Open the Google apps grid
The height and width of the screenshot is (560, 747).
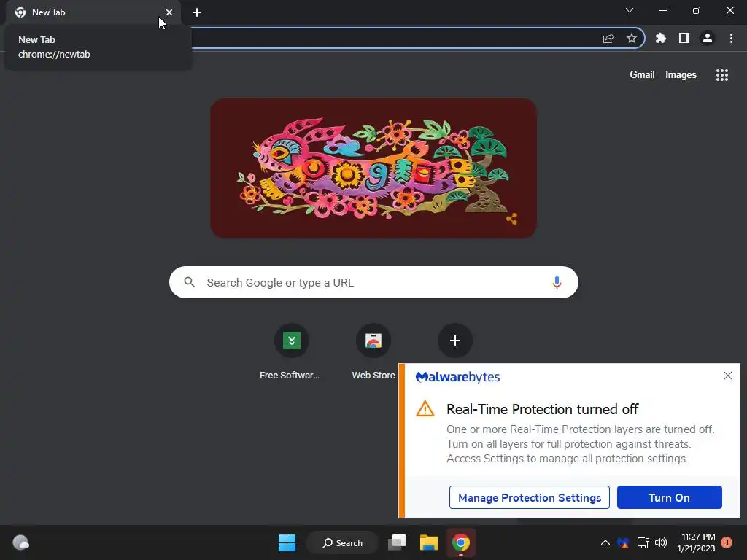click(x=722, y=75)
